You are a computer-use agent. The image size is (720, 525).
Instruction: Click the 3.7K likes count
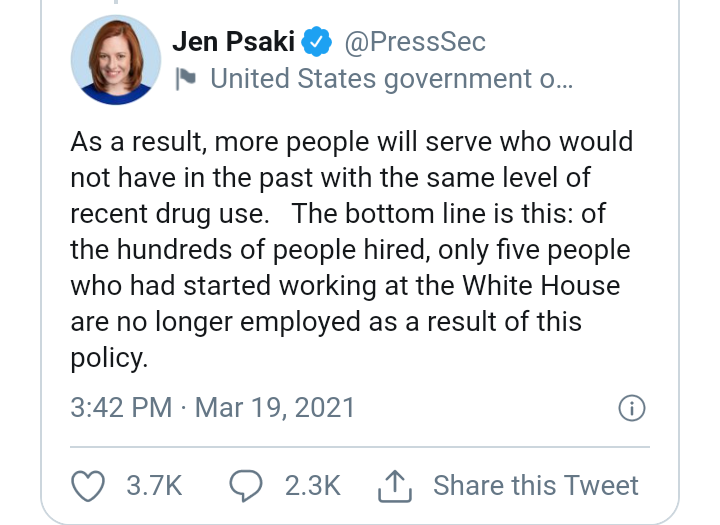pyautogui.click(x=154, y=486)
